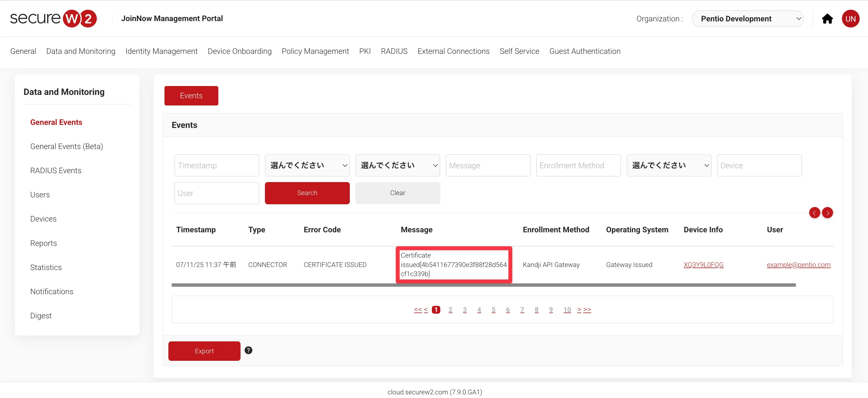
Task: Click the Clear filter button
Action: pos(397,193)
